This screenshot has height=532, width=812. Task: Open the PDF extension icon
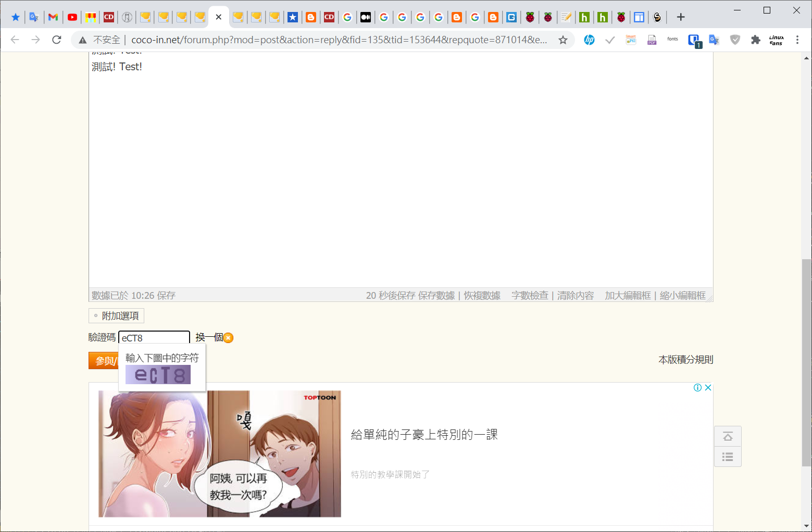coord(652,40)
